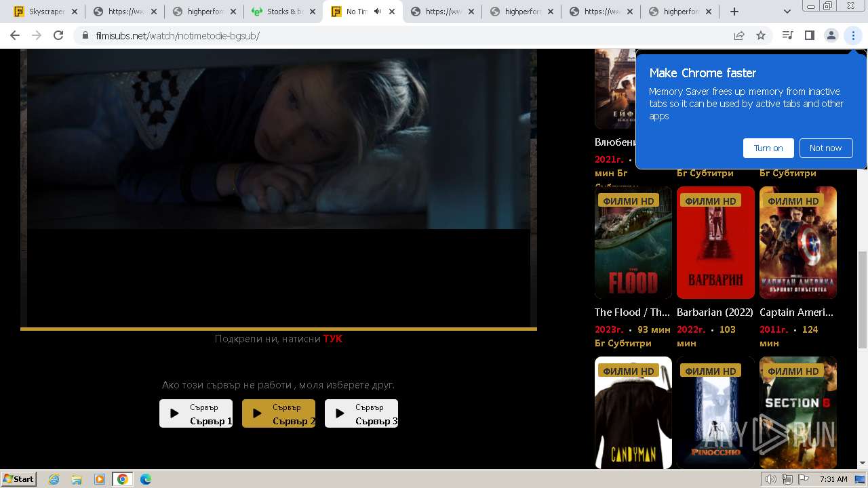Image resolution: width=868 pixels, height=488 pixels.
Task: Open Action Center flag tray icon
Action: point(804,479)
